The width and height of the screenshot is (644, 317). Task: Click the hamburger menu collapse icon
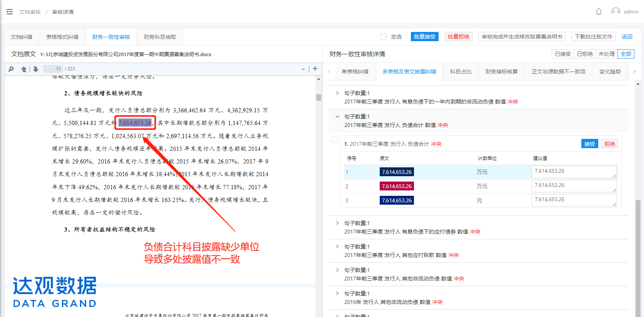[x=10, y=12]
